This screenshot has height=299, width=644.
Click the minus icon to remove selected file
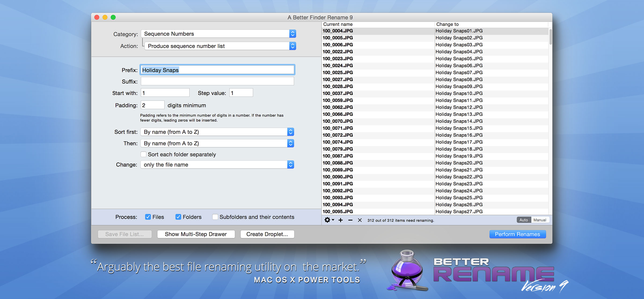[x=350, y=220]
